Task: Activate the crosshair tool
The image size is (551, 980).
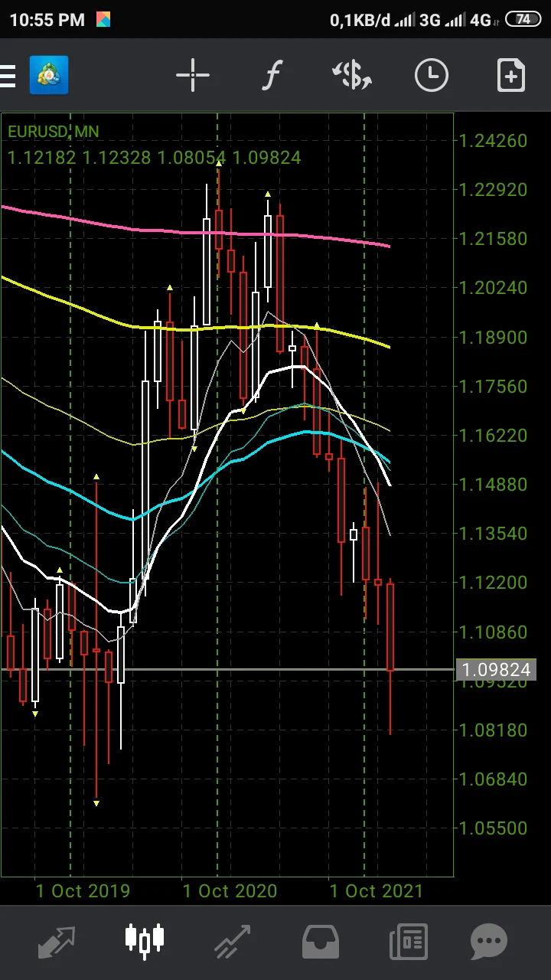Action: tap(193, 75)
